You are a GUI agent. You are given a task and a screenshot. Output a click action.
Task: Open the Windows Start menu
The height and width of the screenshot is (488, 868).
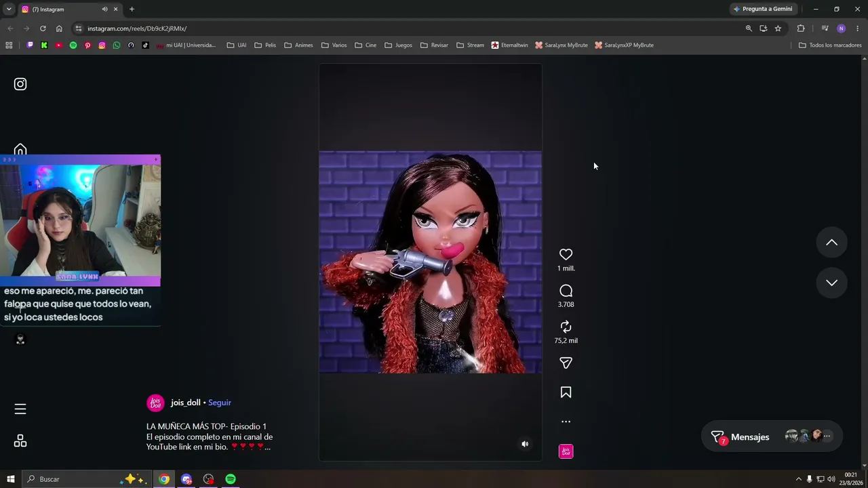(11, 479)
